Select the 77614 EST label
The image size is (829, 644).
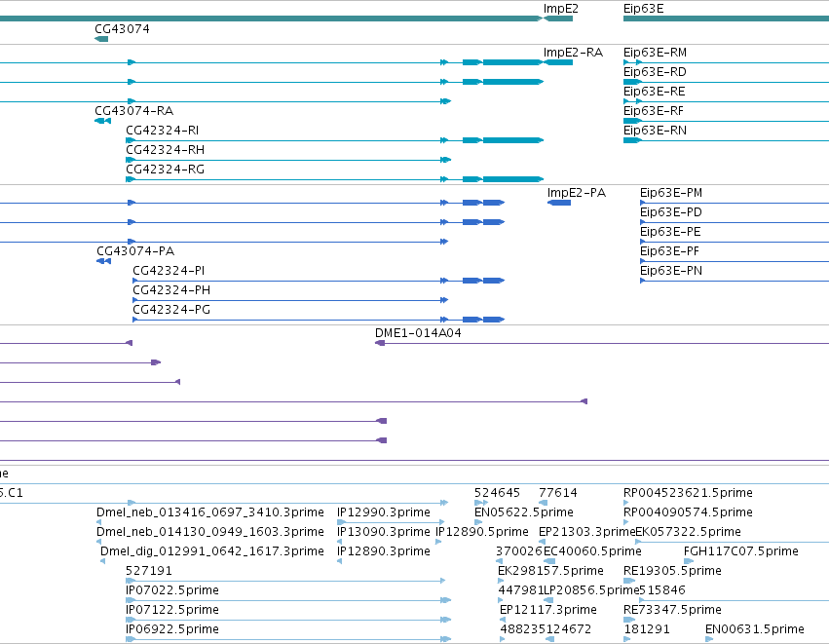(x=558, y=493)
